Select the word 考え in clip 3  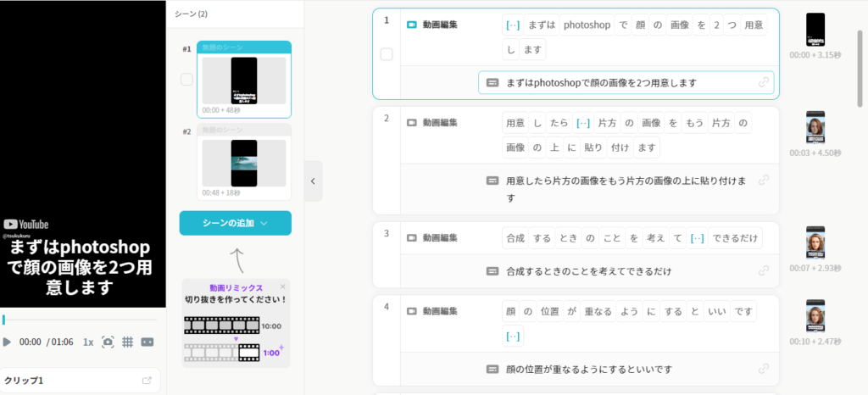click(655, 238)
